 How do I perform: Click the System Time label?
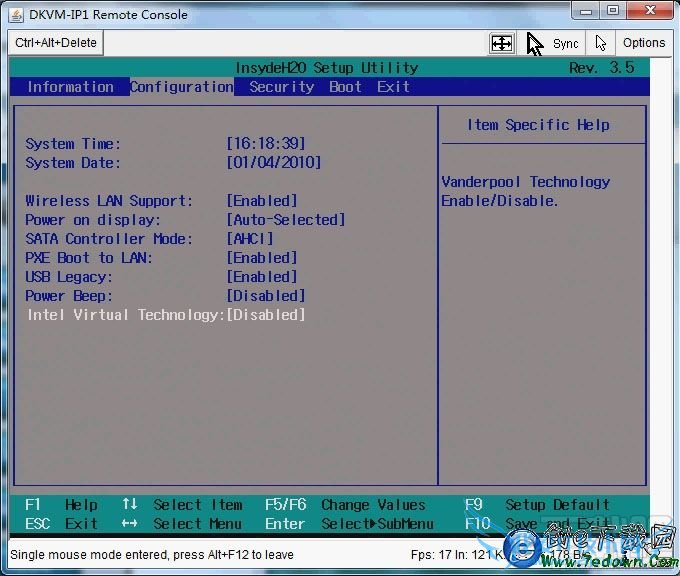73,144
